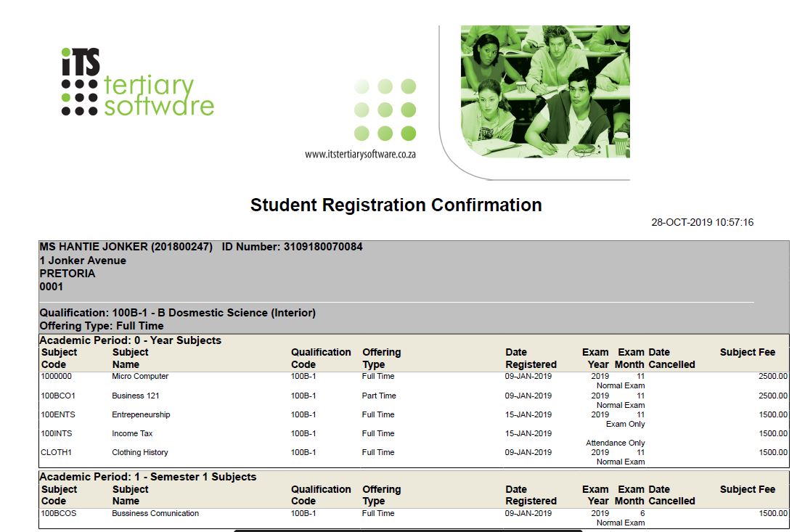The image size is (797, 532).
Task: Click the Academic Period 1 Semester 1 header
Action: [148, 477]
